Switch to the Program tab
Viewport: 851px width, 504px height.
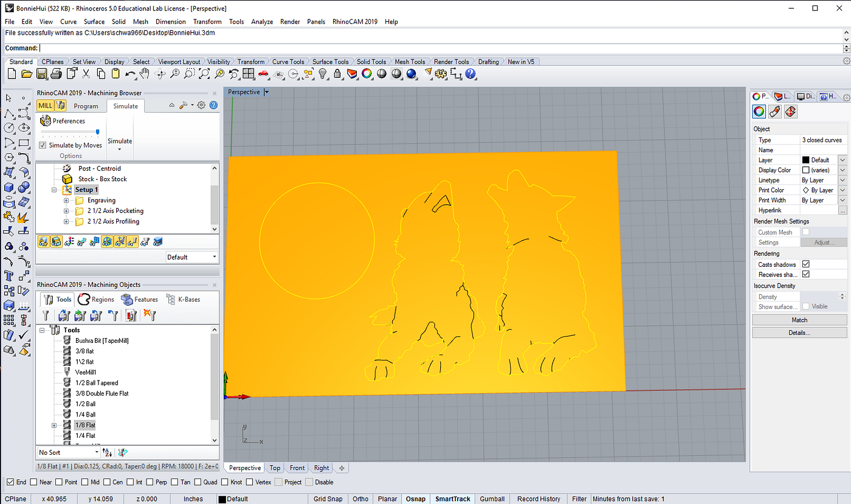click(86, 106)
